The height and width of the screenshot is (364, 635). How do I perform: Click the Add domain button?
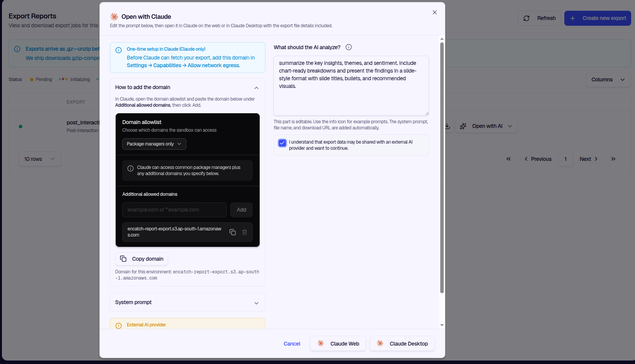point(241,210)
